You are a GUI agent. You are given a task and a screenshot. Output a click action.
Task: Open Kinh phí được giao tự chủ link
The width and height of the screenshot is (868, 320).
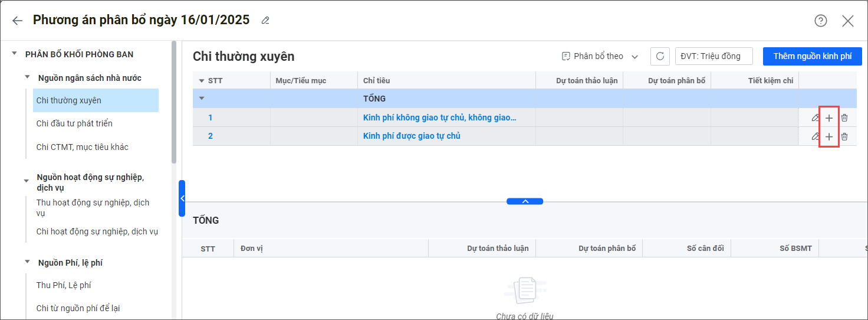pos(412,136)
